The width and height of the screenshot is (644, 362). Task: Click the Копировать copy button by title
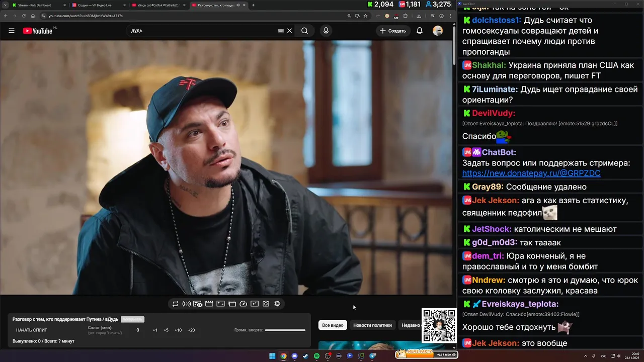click(132, 319)
